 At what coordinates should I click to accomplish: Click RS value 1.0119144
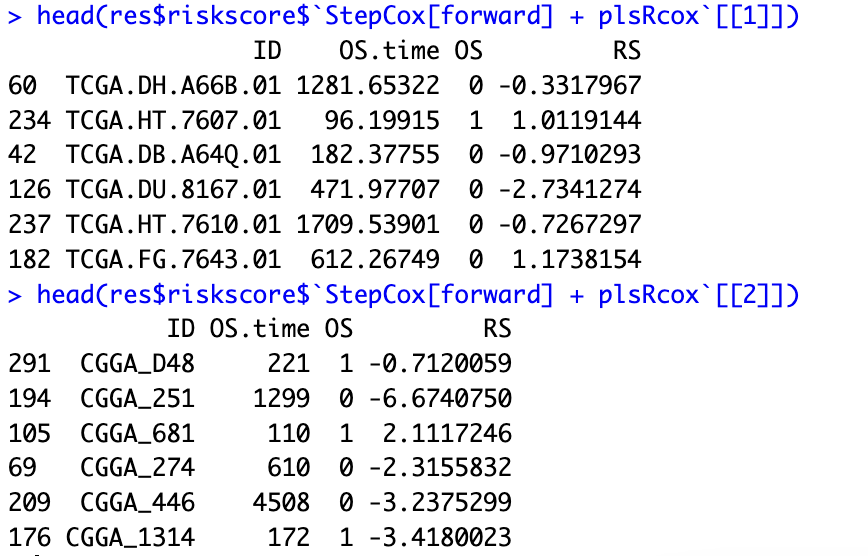click(577, 121)
